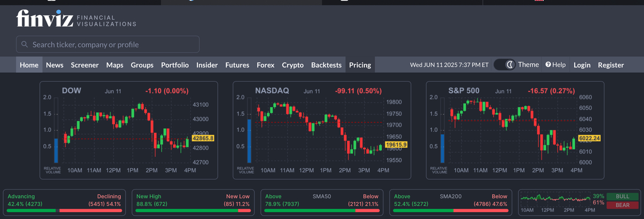Screen dimensions: 644x219
Task: Click the New High New Low bar
Action: coord(193,211)
